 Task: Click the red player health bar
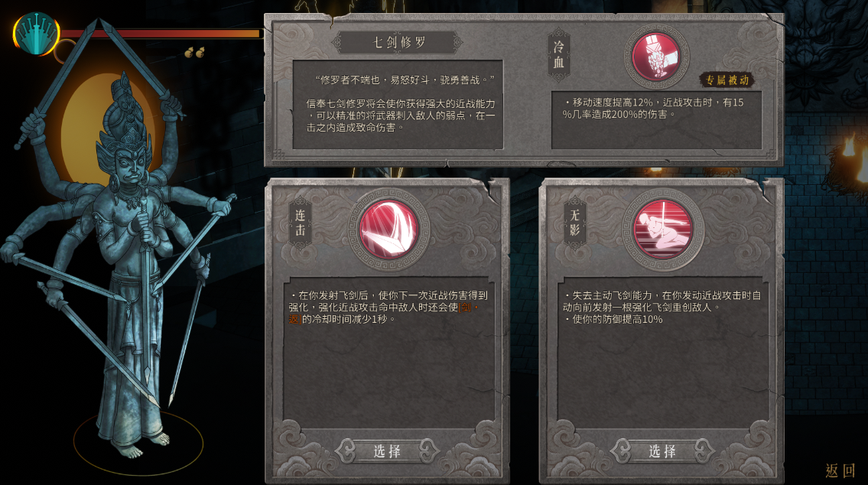[x=161, y=34]
